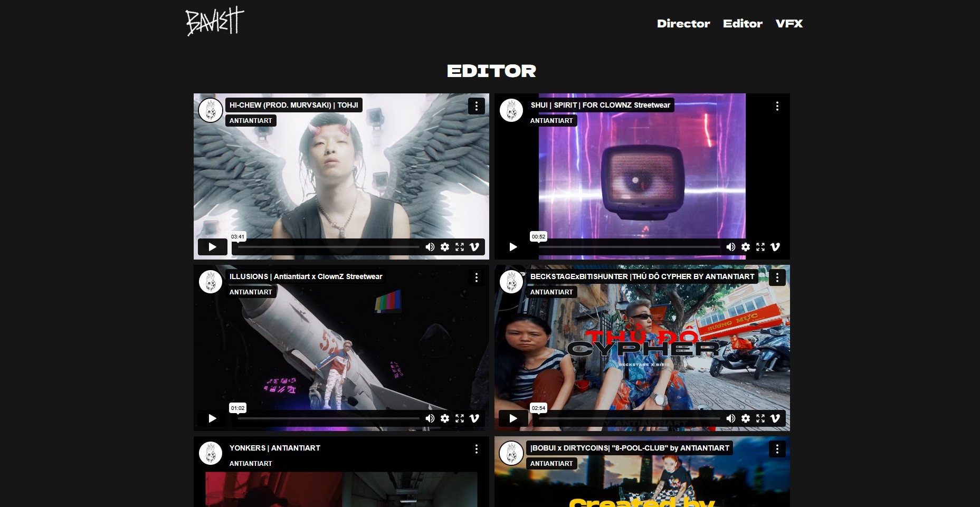This screenshot has height=507, width=980.
Task: Open settings gear on THỦ ĐÔ CYPHER video
Action: point(746,418)
